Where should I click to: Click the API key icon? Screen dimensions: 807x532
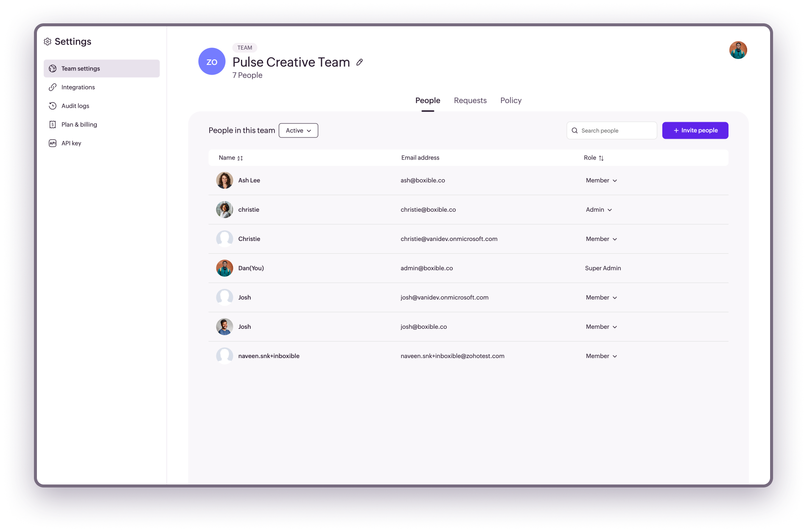pos(53,143)
